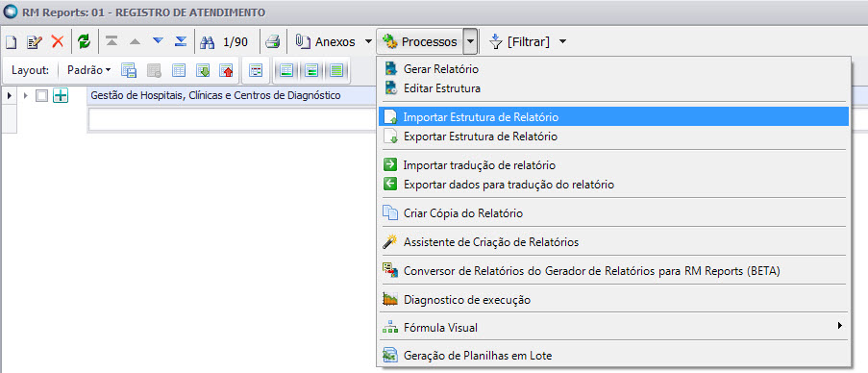Open the dropdown arrow next to Anexos
This screenshot has height=373, width=868.
tap(368, 42)
